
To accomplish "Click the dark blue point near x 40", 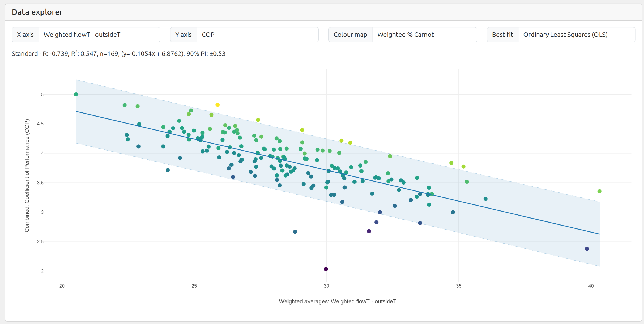I will pos(587,249).
